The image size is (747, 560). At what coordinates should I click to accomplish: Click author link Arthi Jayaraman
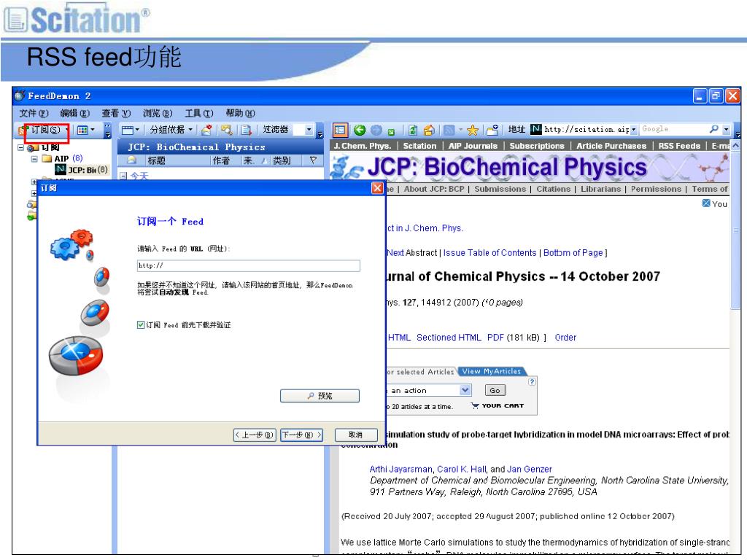[x=400, y=470]
